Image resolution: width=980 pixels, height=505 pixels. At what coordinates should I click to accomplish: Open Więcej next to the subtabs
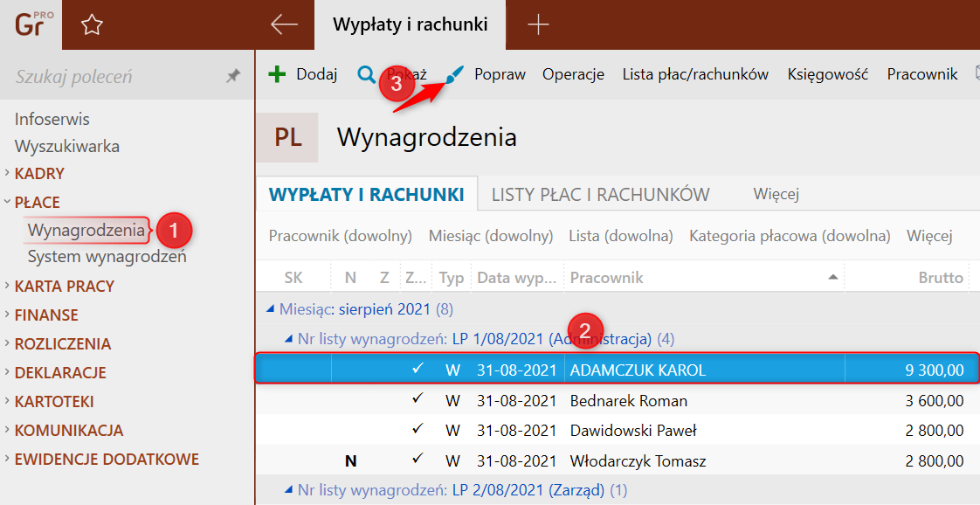tap(776, 194)
